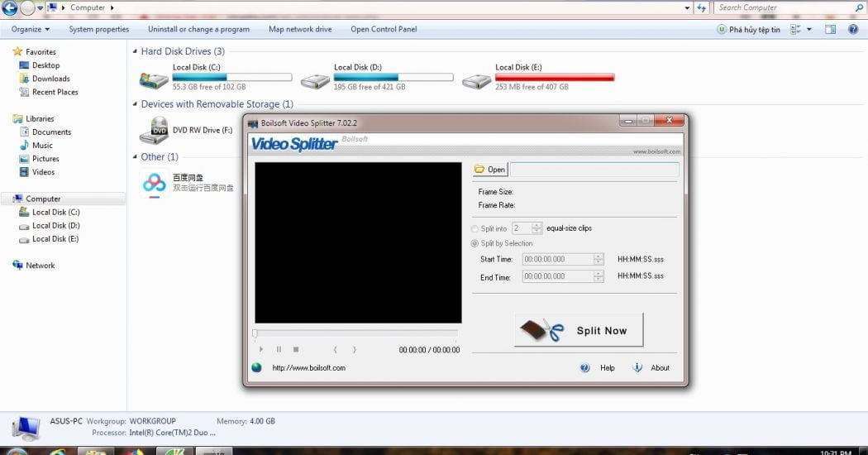Click the change view icon in the Explorer toolbar

(795, 30)
